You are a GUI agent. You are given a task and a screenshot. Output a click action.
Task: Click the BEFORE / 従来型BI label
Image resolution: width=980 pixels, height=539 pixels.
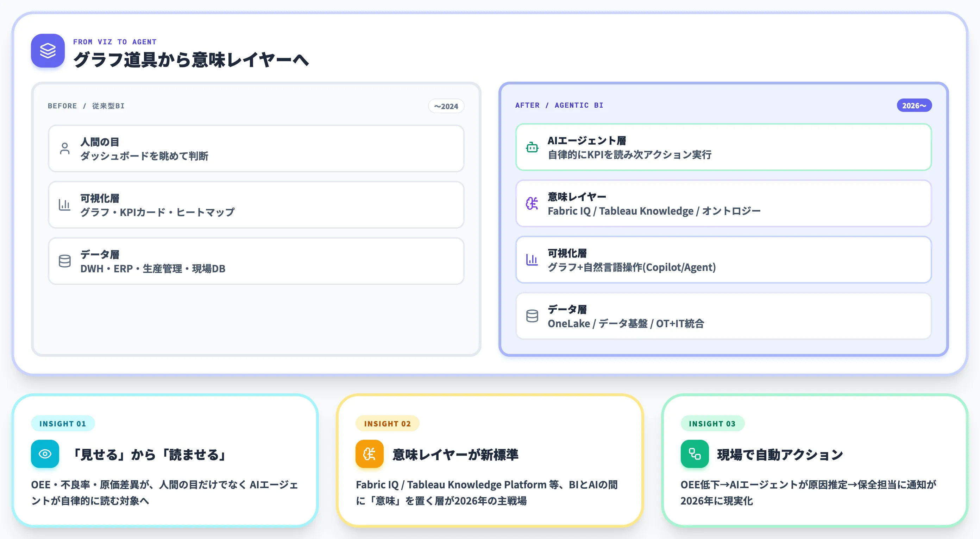pyautogui.click(x=86, y=106)
